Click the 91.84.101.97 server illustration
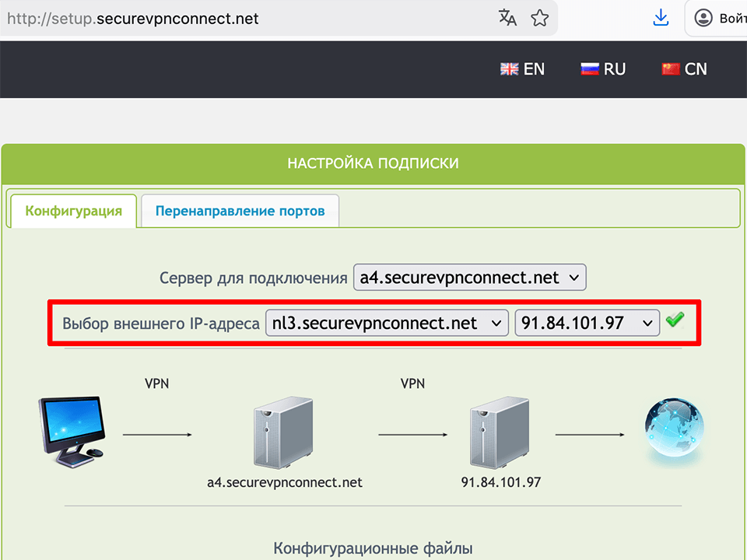Viewport: 747px width, 560px height. point(498,428)
